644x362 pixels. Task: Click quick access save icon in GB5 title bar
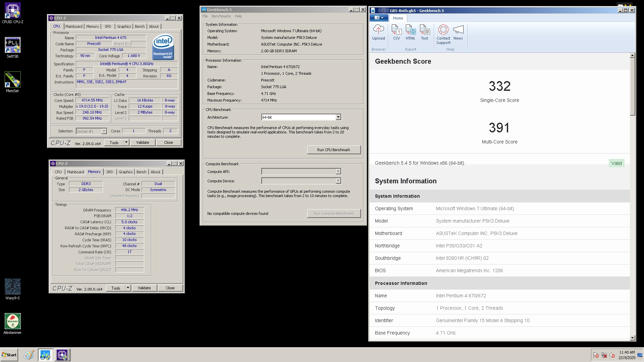373,10
